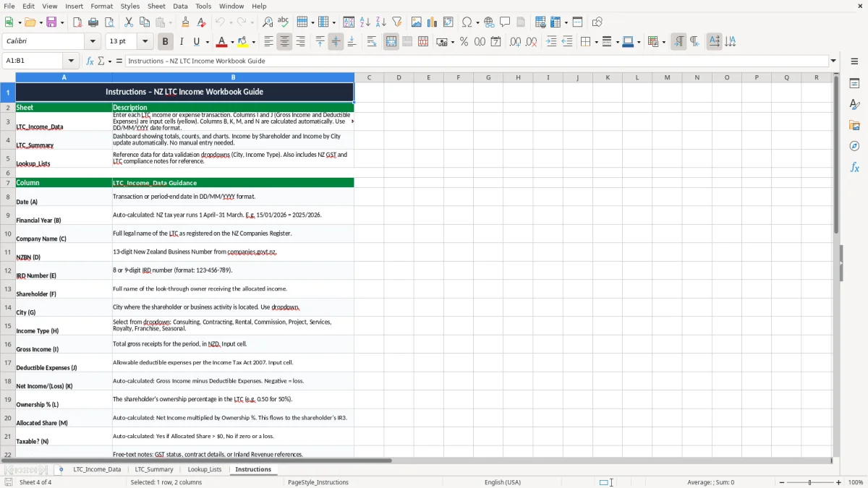This screenshot has height=488, width=868.
Task: Switch to Lookup_Lists sheet tab
Action: 205,469
